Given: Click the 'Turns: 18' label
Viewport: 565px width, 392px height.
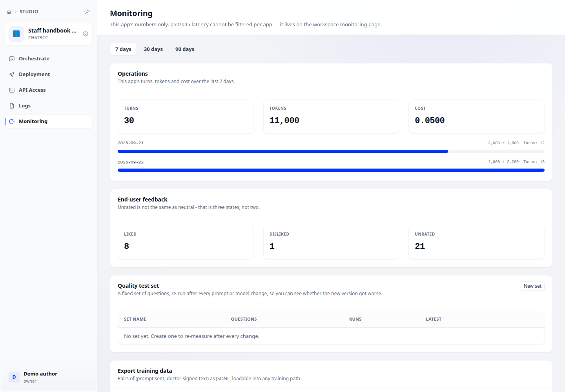Looking at the screenshot, I should coord(534,162).
